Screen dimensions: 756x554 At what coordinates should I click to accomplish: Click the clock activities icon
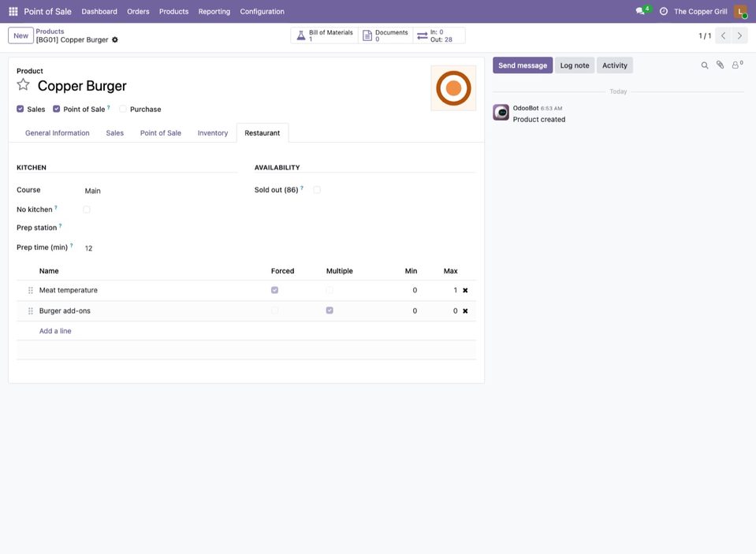click(664, 11)
